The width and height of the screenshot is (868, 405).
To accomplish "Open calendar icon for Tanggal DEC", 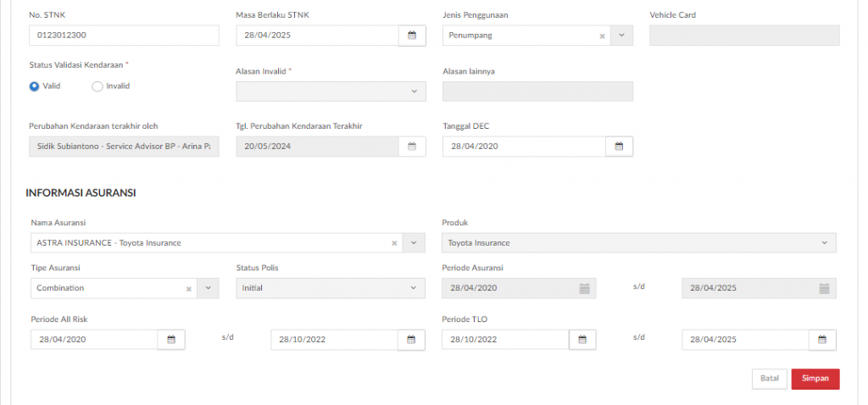I will point(619,147).
